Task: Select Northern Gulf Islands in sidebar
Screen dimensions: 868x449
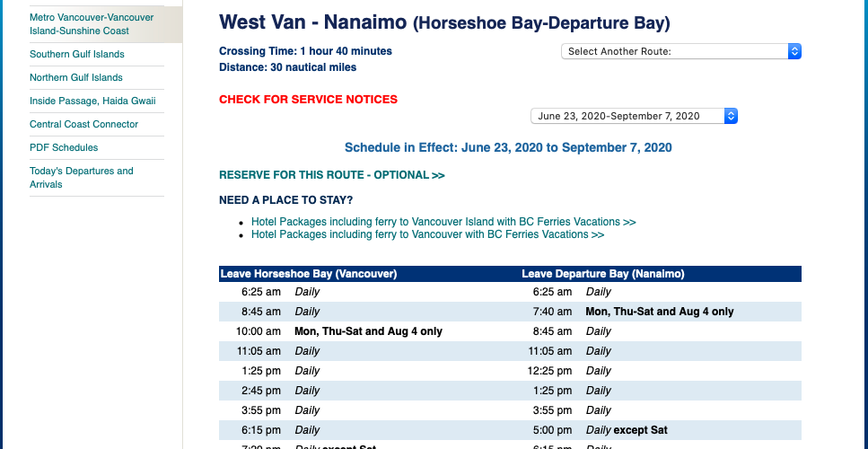Action: [76, 77]
